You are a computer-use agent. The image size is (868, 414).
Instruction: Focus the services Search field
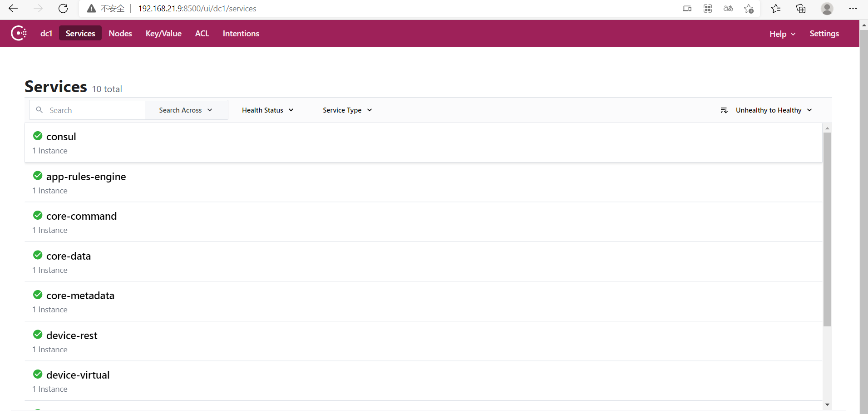(x=87, y=110)
